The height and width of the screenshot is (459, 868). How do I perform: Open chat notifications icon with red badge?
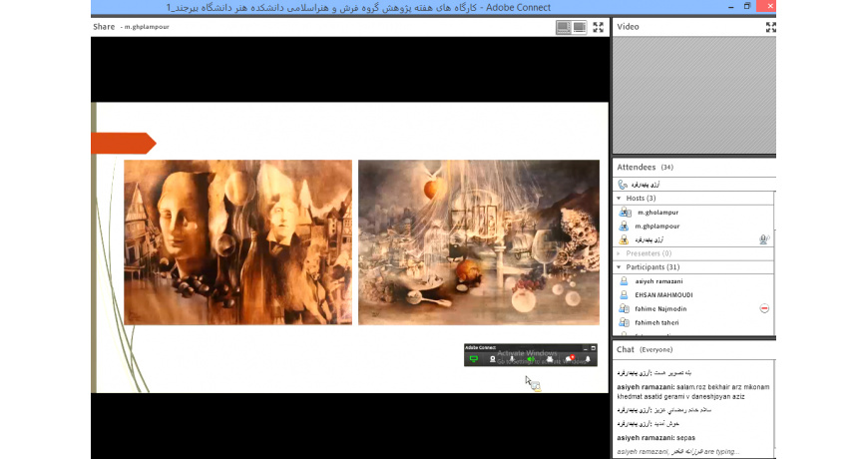click(x=569, y=359)
